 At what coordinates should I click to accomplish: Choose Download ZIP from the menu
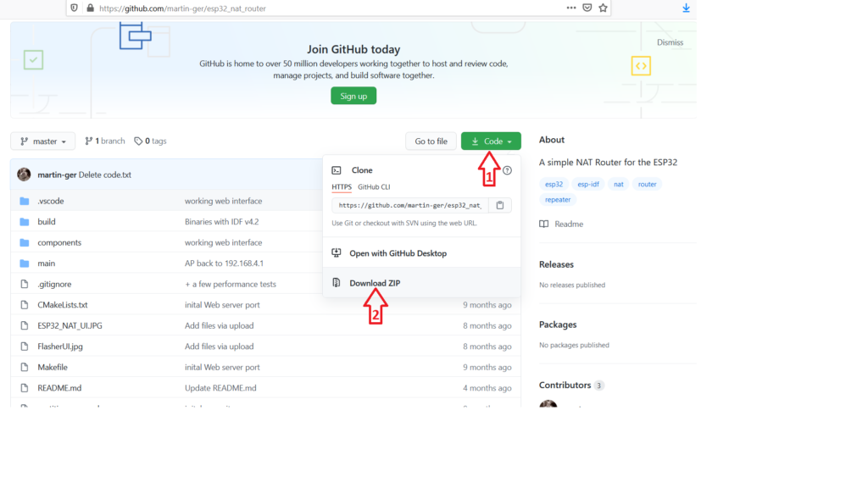[x=421, y=283]
